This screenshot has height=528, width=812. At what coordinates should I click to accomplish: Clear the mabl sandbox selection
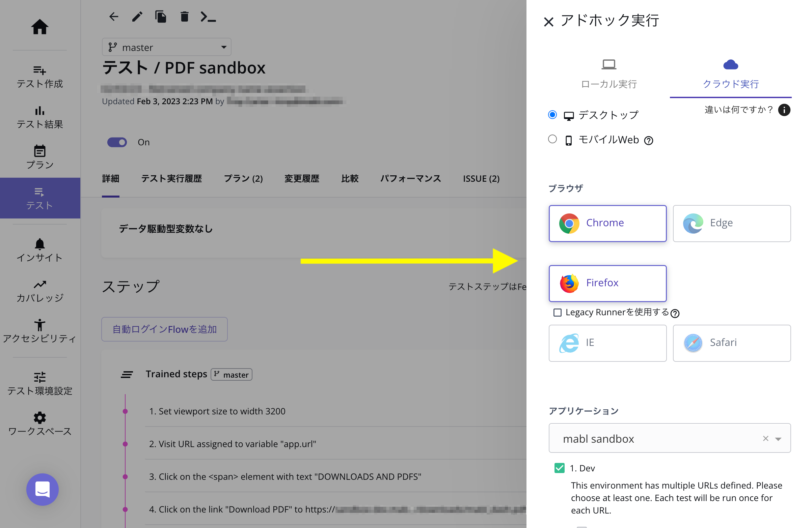[x=765, y=438]
